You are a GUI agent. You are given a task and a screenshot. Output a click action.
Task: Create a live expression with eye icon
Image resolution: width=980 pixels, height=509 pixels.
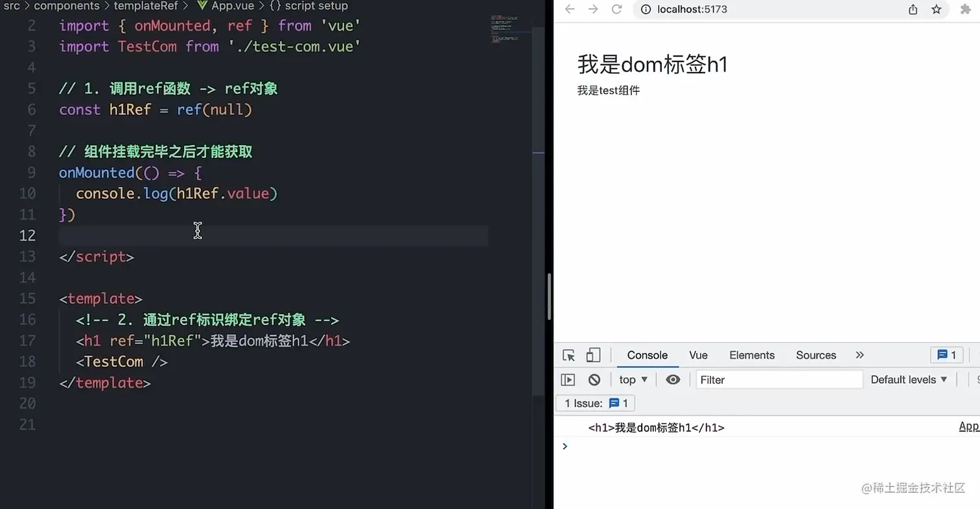point(673,379)
